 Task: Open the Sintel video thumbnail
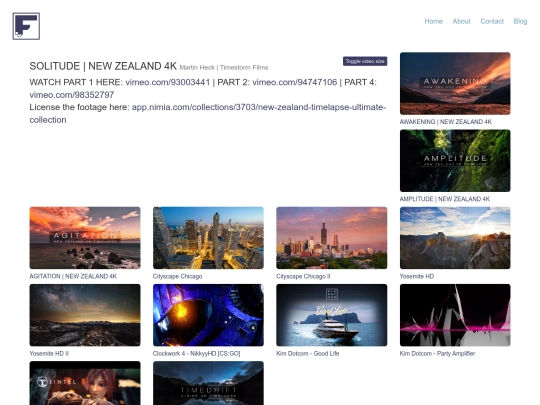pyautogui.click(x=85, y=383)
